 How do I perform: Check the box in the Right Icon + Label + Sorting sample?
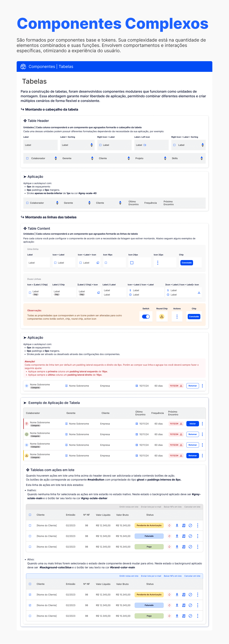click(x=174, y=145)
